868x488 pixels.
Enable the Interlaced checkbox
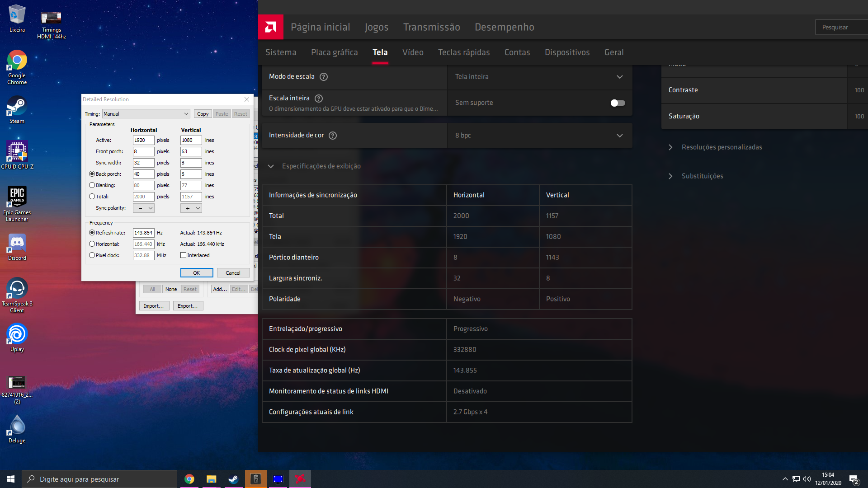click(184, 255)
